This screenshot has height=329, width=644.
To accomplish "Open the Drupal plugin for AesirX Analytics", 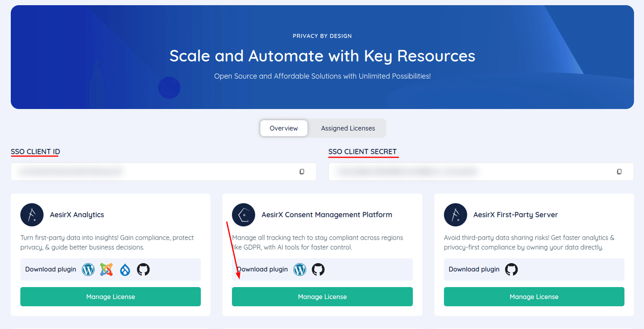I will coord(125,270).
